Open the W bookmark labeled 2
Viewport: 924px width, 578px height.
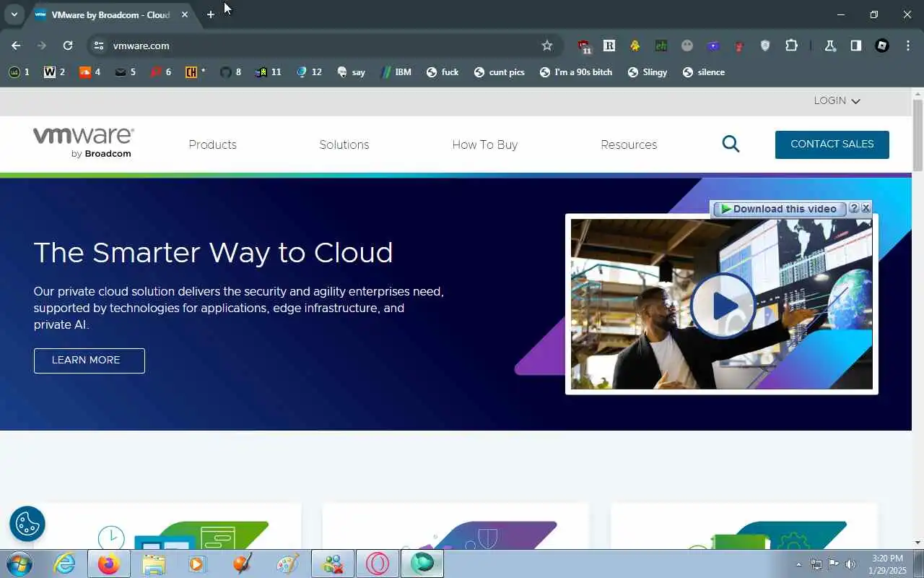pos(54,72)
